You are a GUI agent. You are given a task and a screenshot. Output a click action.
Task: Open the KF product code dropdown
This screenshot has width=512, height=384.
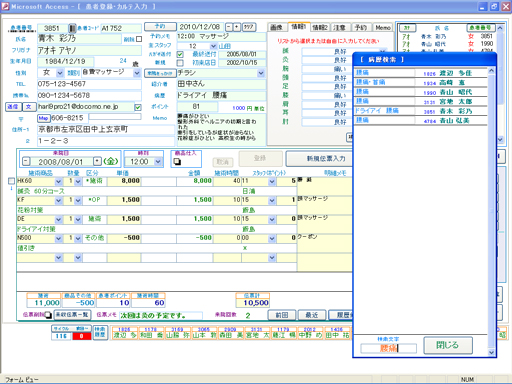click(x=58, y=200)
